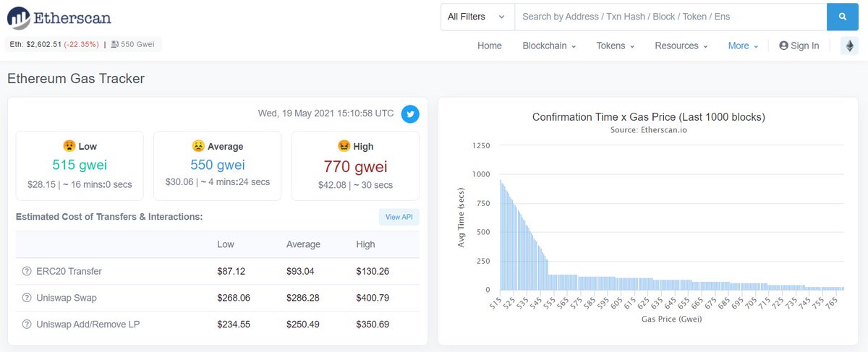This screenshot has height=352, width=868.
Task: Click the $93.04 average ERC20 cost
Action: (300, 272)
